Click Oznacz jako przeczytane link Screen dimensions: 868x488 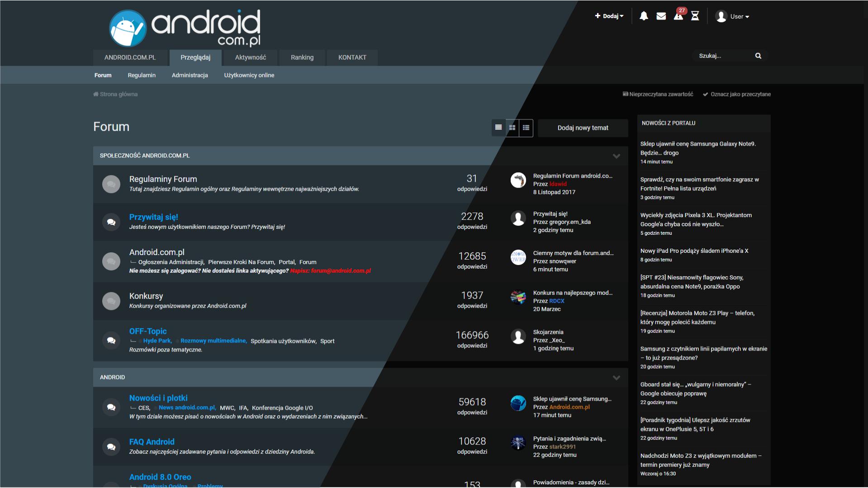point(737,94)
